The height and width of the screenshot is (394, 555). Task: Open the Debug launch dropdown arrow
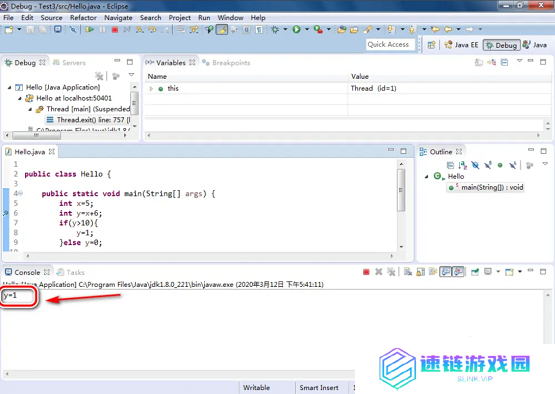click(285, 29)
